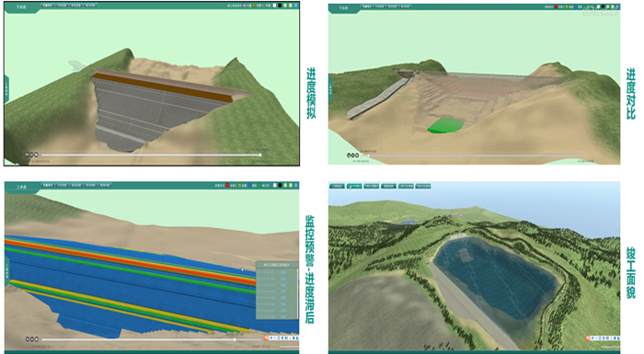Select white background swatch in 进度模拟 view

pyautogui.click(x=275, y=6)
